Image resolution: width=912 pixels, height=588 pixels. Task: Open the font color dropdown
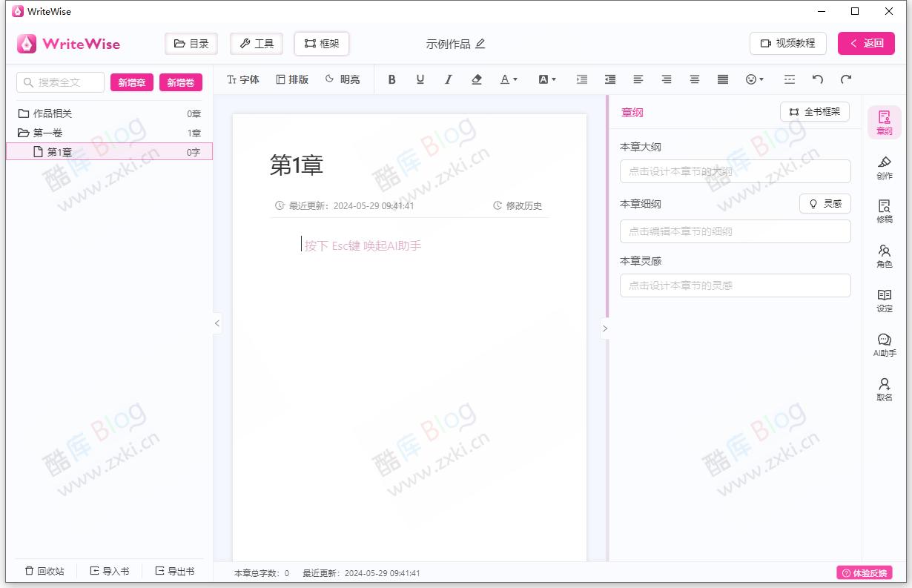point(509,79)
